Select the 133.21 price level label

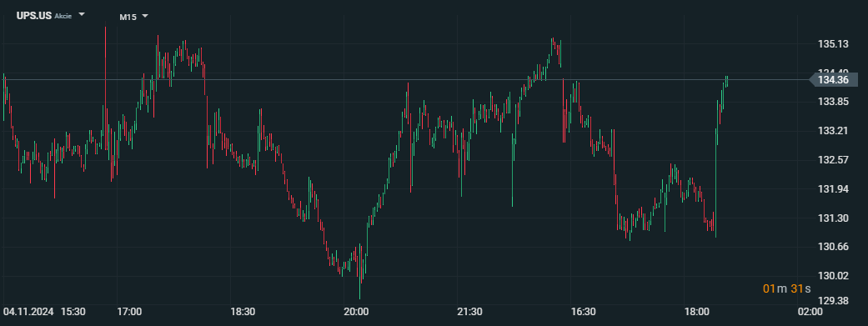pyautogui.click(x=833, y=131)
